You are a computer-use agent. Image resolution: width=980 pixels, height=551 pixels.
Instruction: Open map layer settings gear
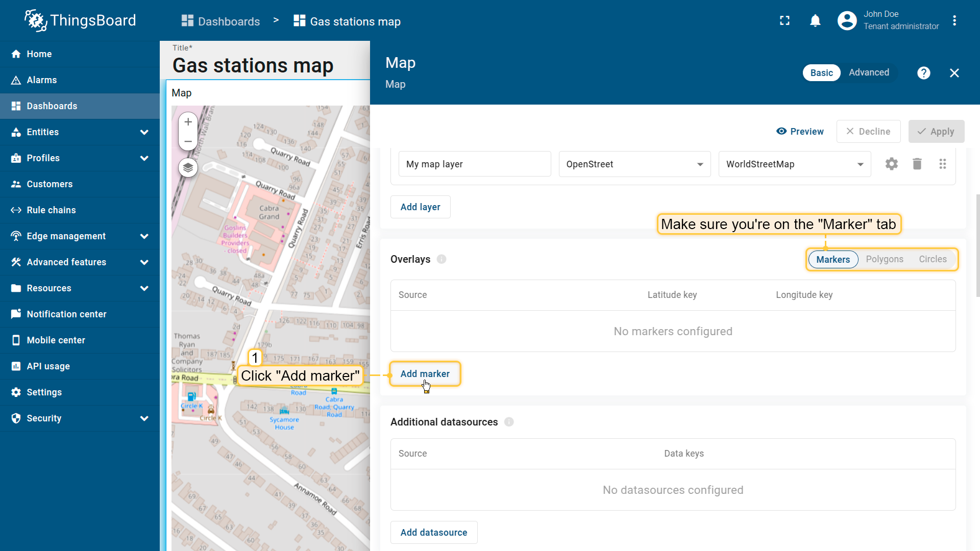click(891, 164)
